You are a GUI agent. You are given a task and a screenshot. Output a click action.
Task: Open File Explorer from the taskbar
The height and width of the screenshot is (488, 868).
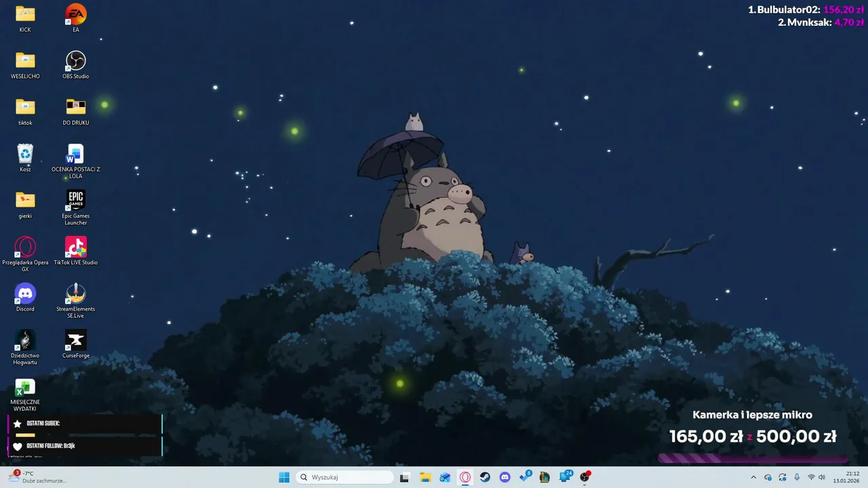[x=425, y=477]
